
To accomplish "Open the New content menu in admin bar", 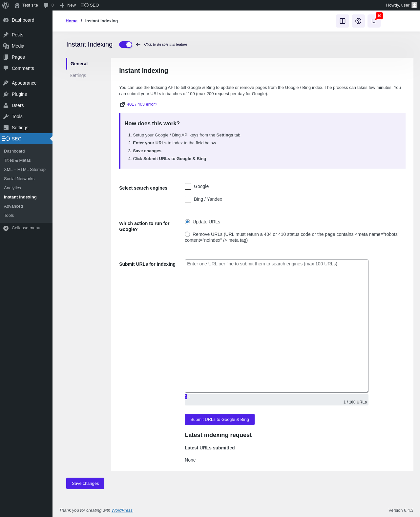I will click(68, 5).
